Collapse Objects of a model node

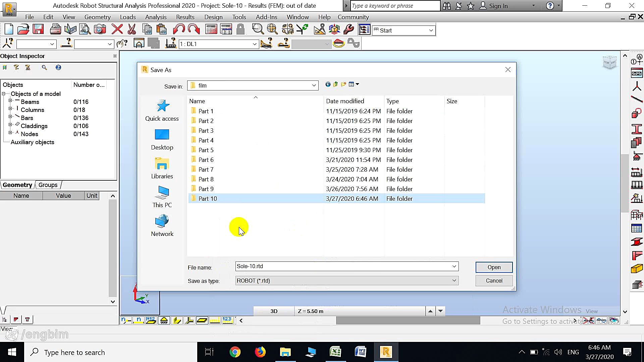[x=4, y=94]
